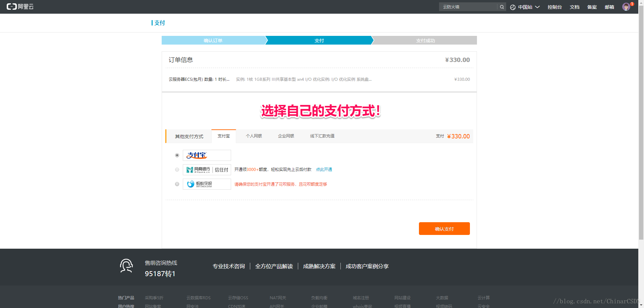Open the 专业技术咨询 footer link
This screenshot has width=644, height=308.
pyautogui.click(x=229, y=266)
